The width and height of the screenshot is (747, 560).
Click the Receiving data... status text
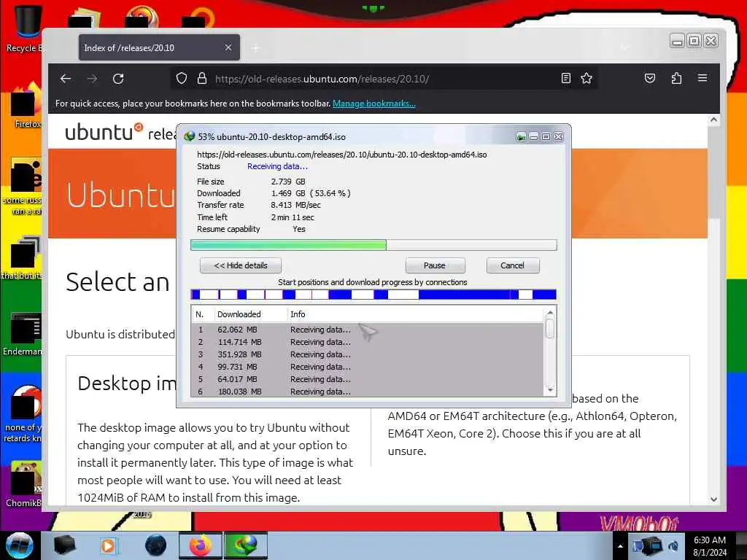[x=277, y=166]
